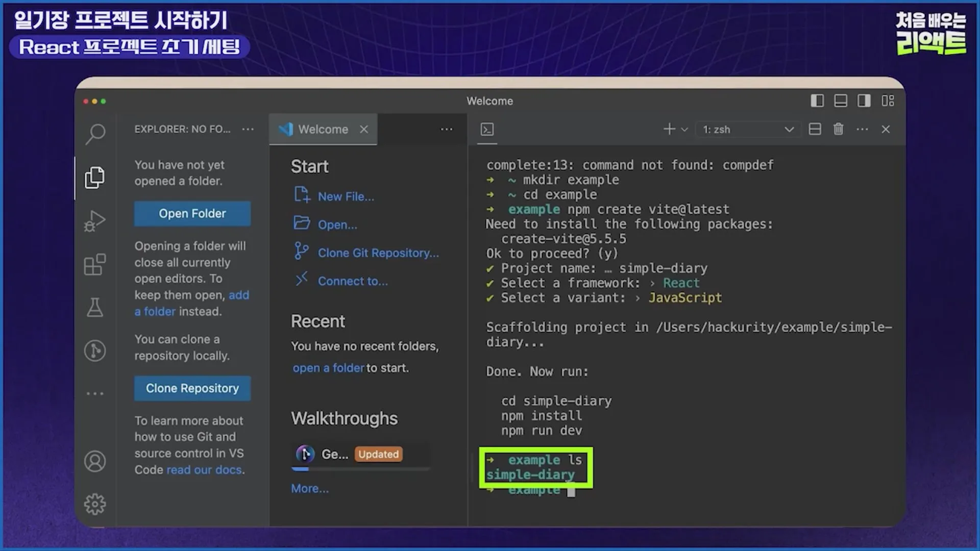This screenshot has width=980, height=551.
Task: Open the Accounts menu icon
Action: (95, 461)
